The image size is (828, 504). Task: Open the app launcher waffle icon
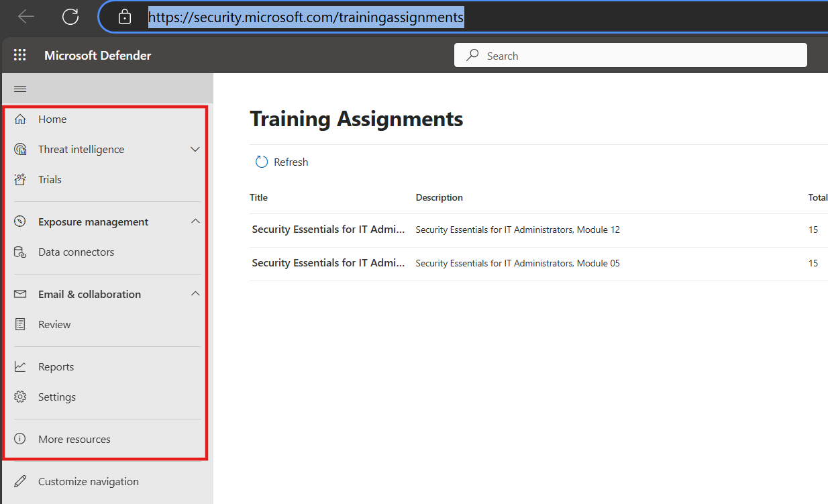tap(20, 56)
